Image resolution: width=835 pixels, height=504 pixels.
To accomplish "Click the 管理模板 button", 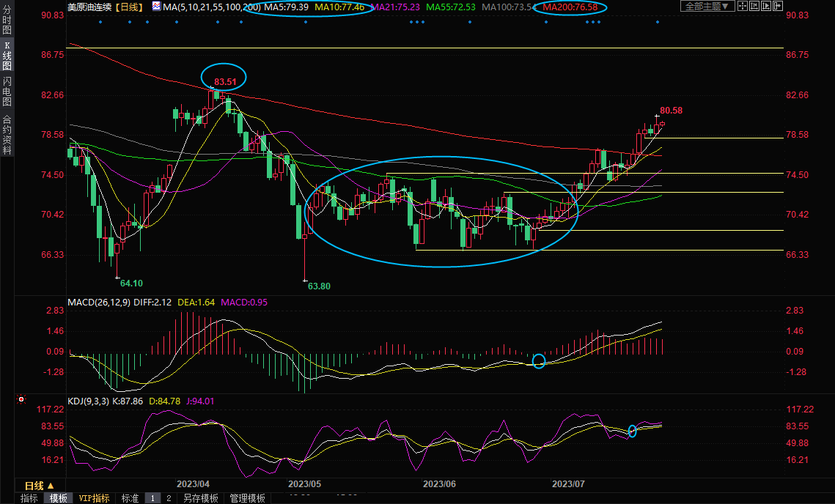I will coord(247,498).
